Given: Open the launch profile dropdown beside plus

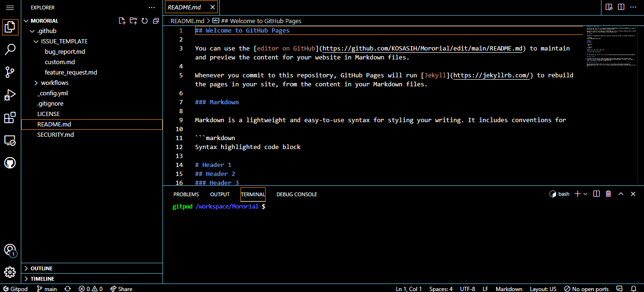Looking at the screenshot, I should click(585, 194).
